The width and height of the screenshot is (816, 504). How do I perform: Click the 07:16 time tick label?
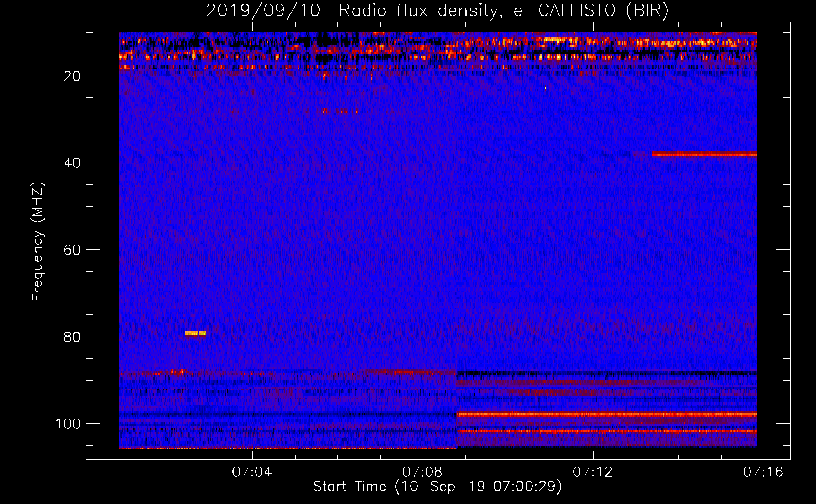763,472
